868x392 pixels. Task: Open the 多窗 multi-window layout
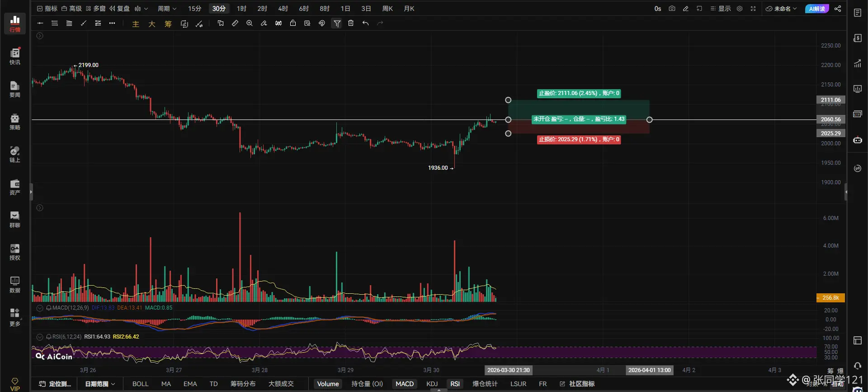pos(95,9)
